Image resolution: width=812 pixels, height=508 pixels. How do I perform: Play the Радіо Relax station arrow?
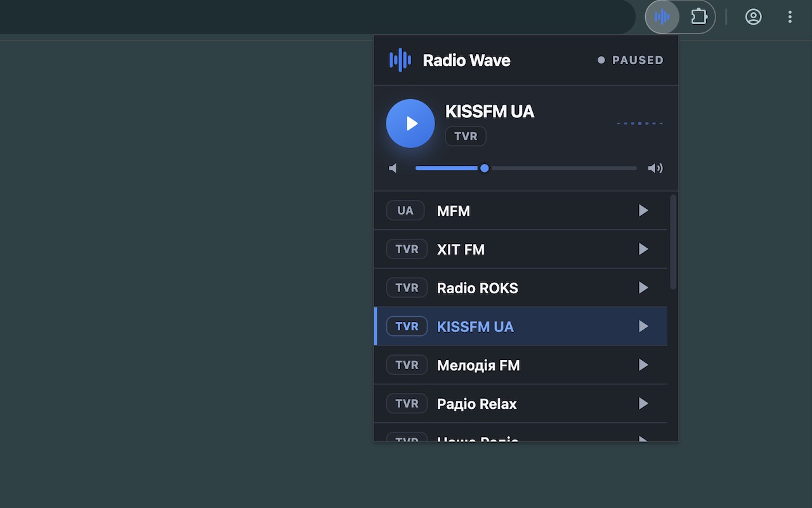(x=643, y=404)
